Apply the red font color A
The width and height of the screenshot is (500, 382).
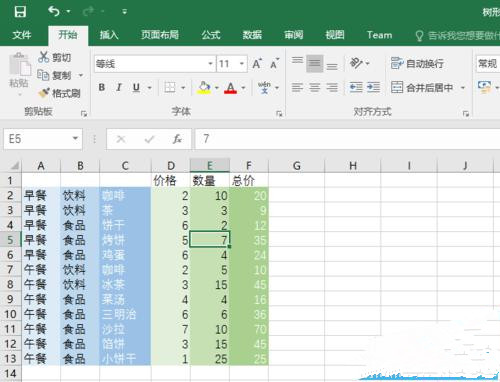tap(230, 87)
